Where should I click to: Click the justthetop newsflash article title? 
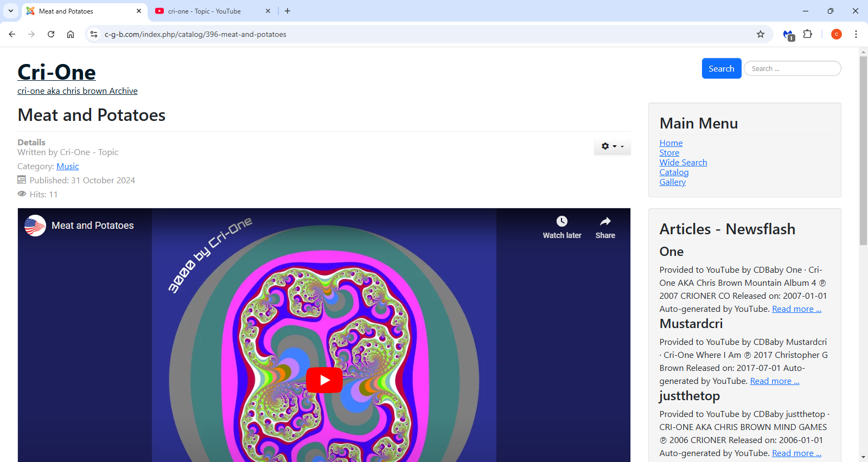pyautogui.click(x=690, y=396)
